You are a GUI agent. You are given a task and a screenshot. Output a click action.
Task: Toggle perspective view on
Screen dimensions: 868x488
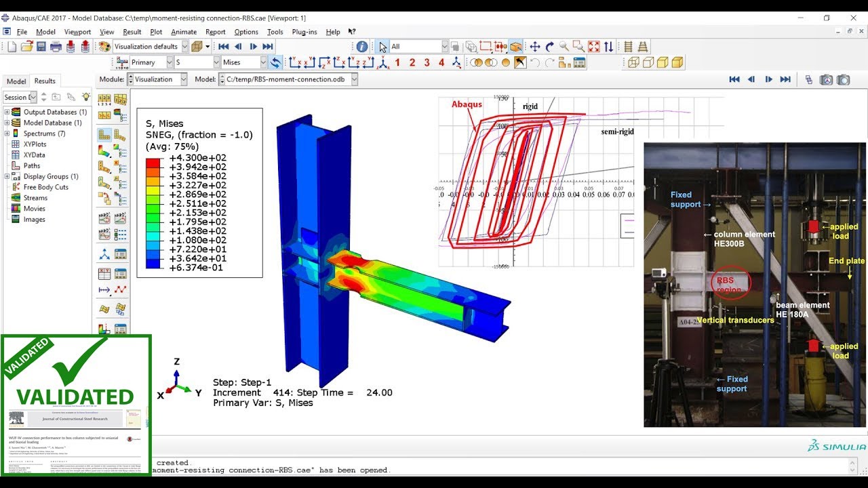tap(643, 47)
